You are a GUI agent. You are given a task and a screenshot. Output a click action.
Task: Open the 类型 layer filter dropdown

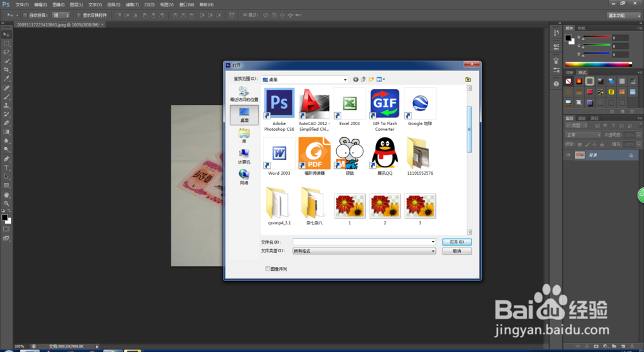pyautogui.click(x=576, y=126)
